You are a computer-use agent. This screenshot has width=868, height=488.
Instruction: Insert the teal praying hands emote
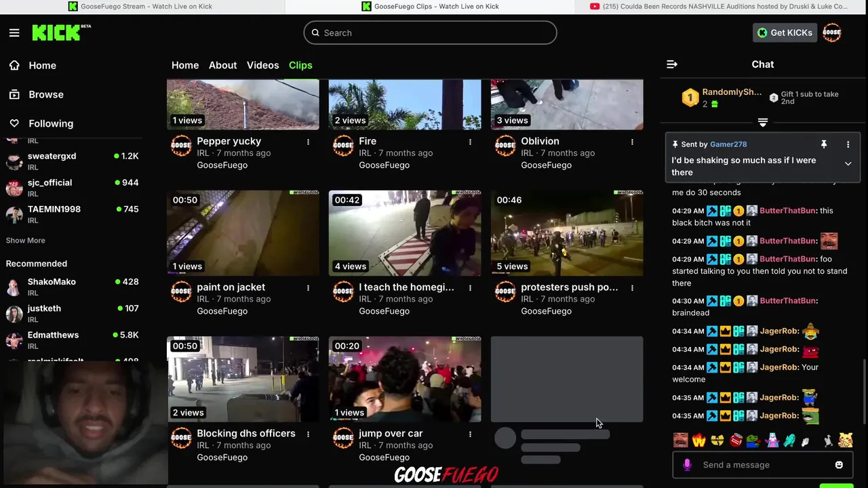pos(790,441)
